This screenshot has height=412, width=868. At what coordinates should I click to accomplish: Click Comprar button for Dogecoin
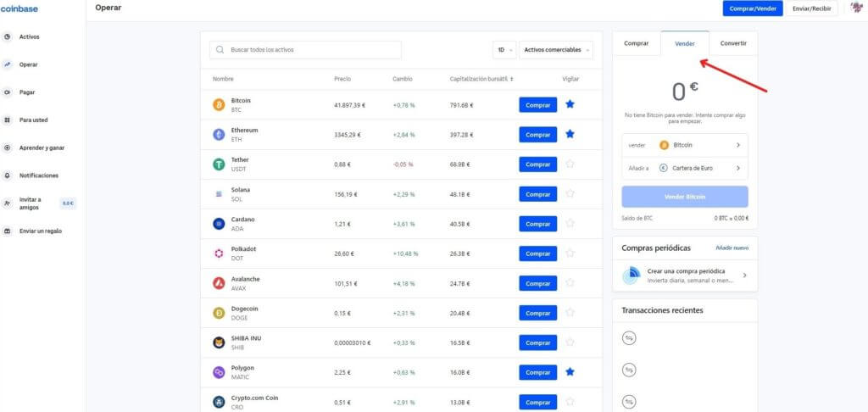(537, 313)
